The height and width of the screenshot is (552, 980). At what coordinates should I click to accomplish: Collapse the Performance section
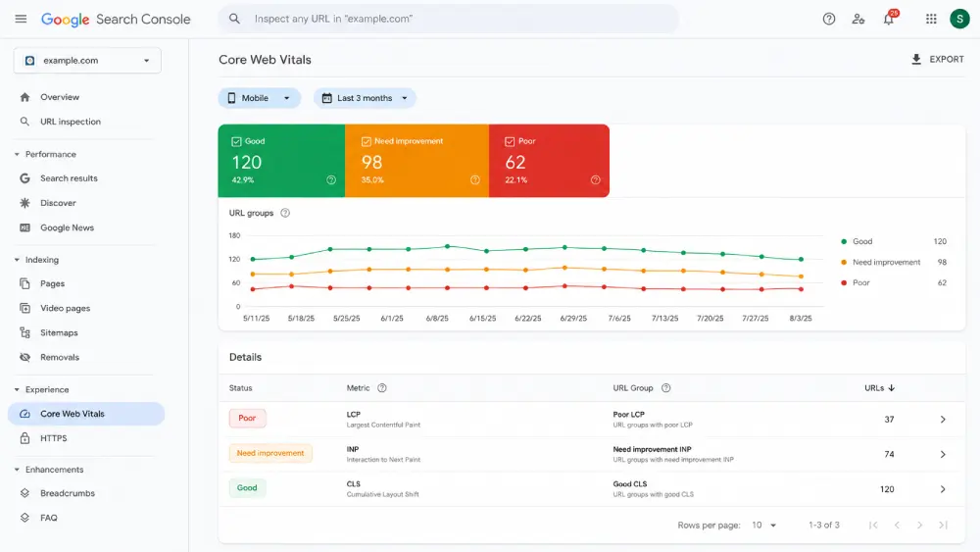17,154
